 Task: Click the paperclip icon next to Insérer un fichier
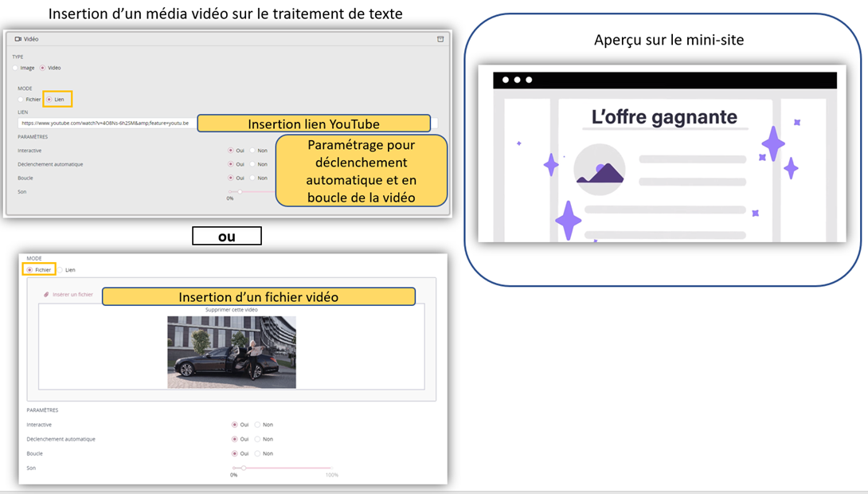tap(46, 295)
